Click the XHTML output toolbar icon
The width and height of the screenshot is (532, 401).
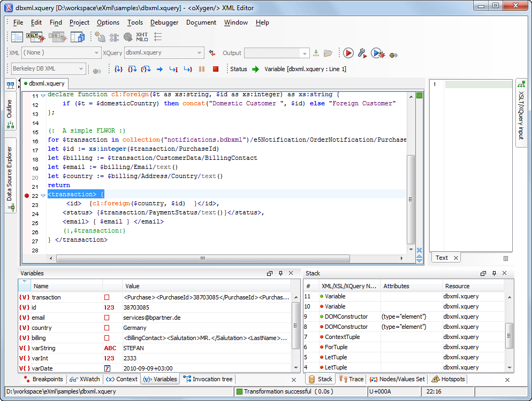[x=142, y=36]
